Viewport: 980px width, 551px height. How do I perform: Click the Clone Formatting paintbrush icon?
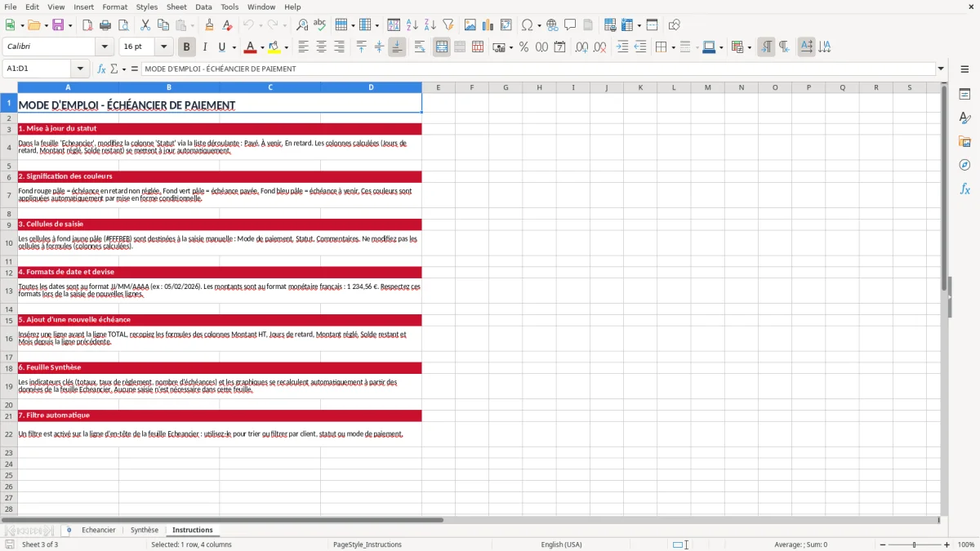209,25
